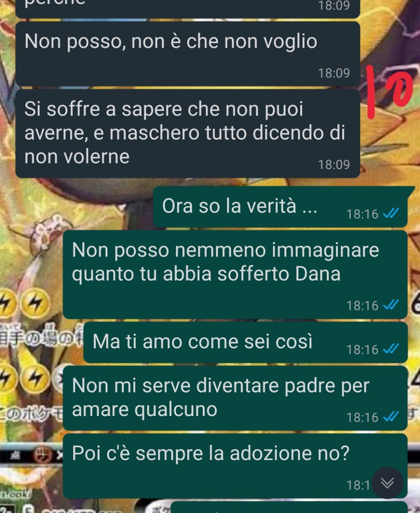
Task: Tap the scroll-to-bottom chevron button
Action: (387, 483)
